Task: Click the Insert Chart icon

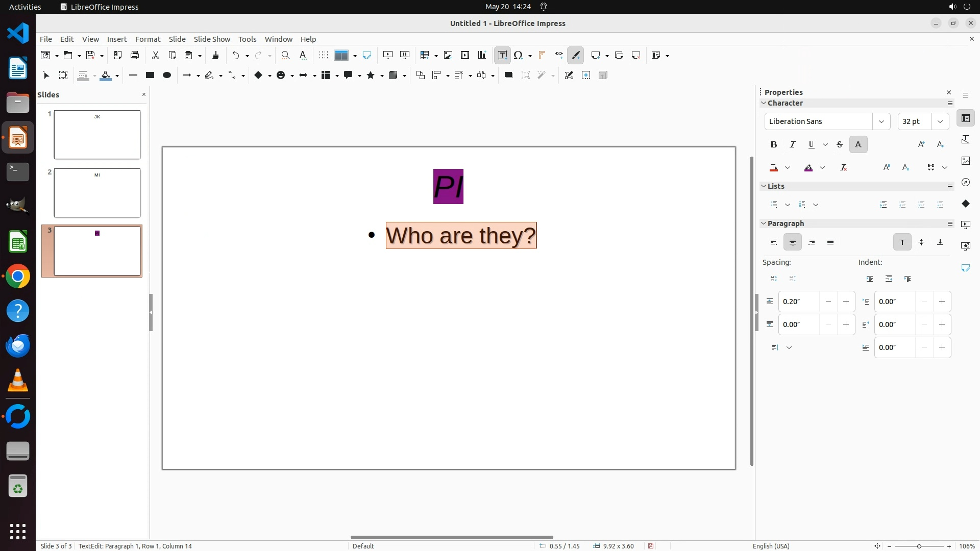Action: 482,55
